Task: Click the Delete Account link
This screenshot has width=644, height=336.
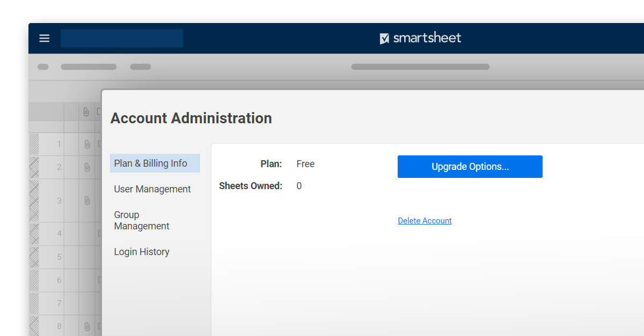Action: 425,221
